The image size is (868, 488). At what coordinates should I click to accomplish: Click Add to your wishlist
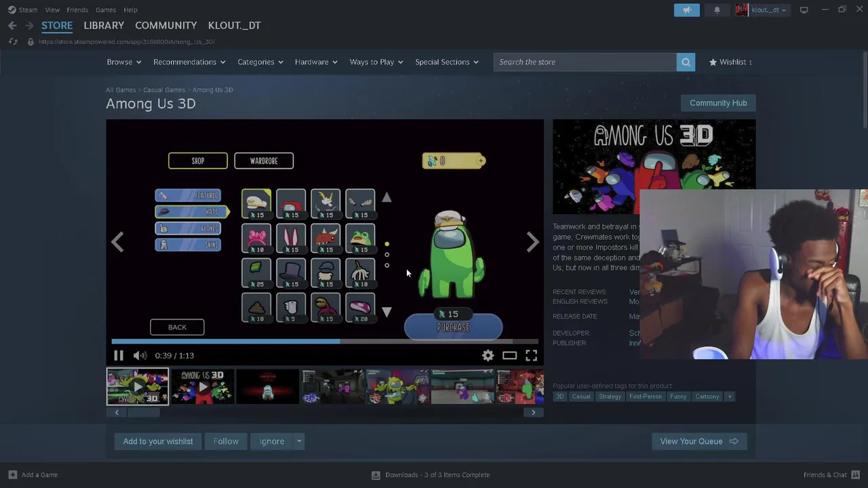pos(158,441)
